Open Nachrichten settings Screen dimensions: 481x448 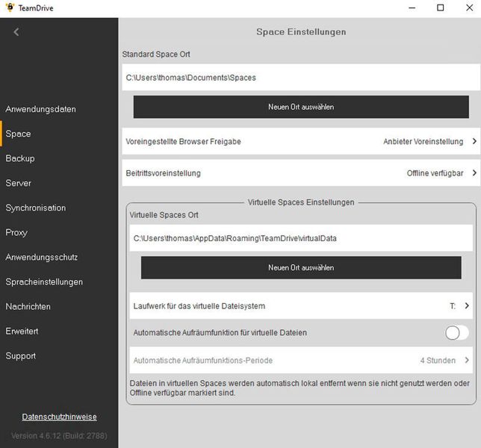click(x=28, y=306)
